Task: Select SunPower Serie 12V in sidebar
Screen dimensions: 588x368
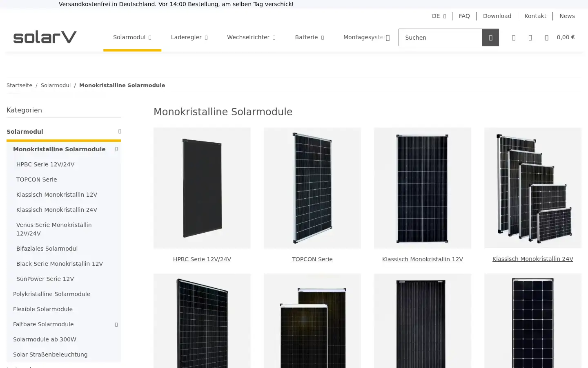Action: [45, 279]
